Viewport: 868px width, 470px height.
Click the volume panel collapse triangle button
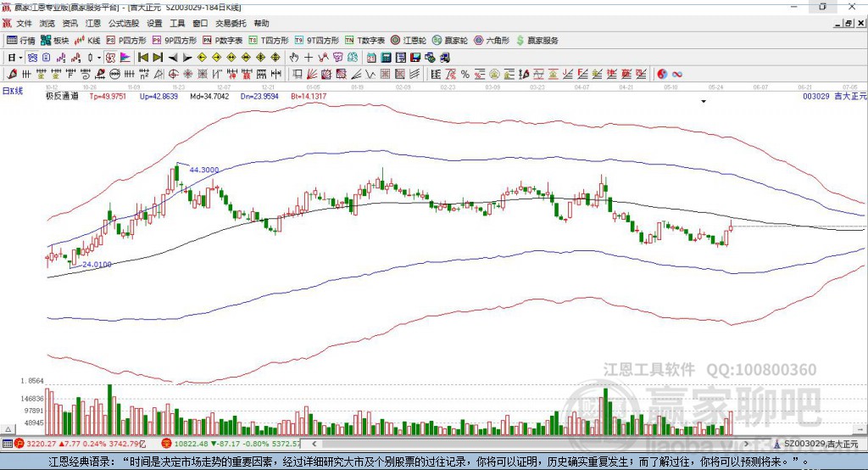pyautogui.click(x=8, y=429)
